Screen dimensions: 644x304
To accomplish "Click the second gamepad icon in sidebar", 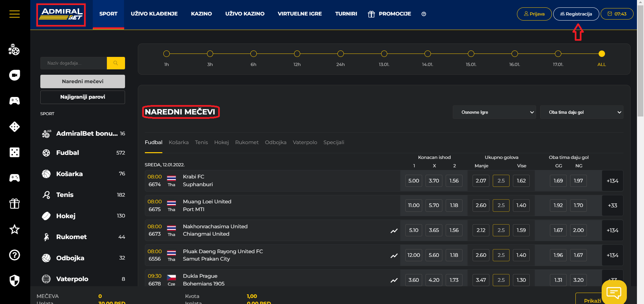I will (14, 178).
